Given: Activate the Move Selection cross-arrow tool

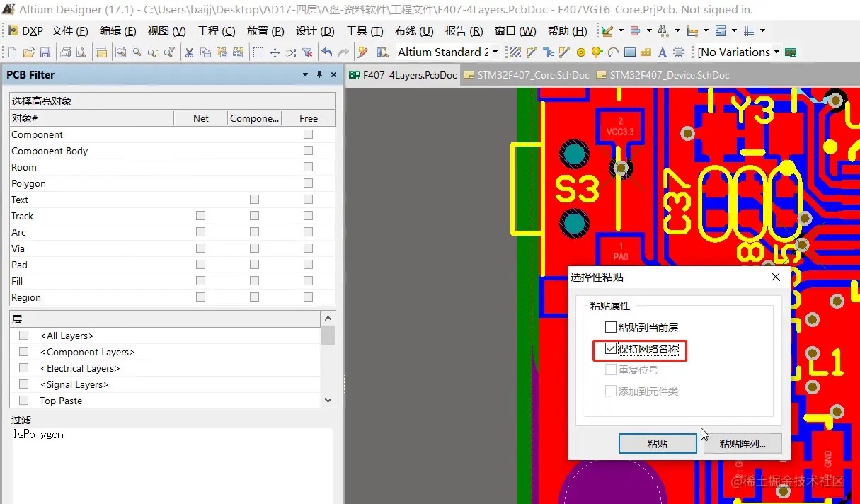Looking at the screenshot, I should pos(275,52).
